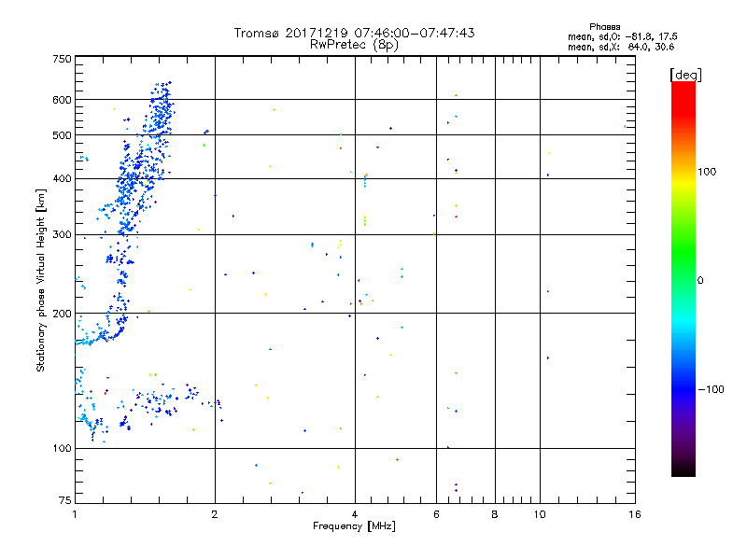Click the y-axis '600' tick label
This screenshot has width=747, height=560.
click(x=62, y=100)
